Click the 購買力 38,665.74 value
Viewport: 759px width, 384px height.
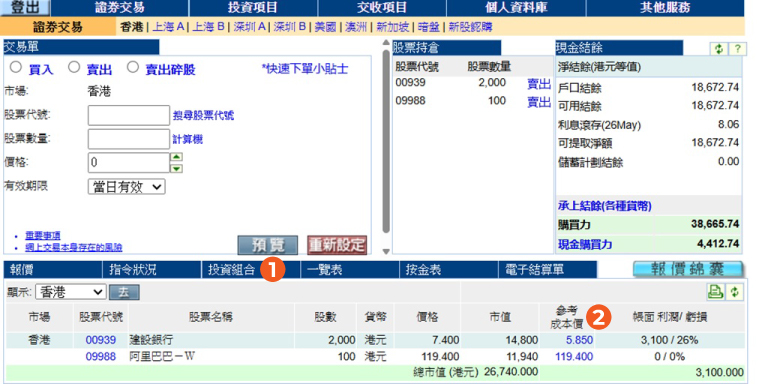(715, 224)
